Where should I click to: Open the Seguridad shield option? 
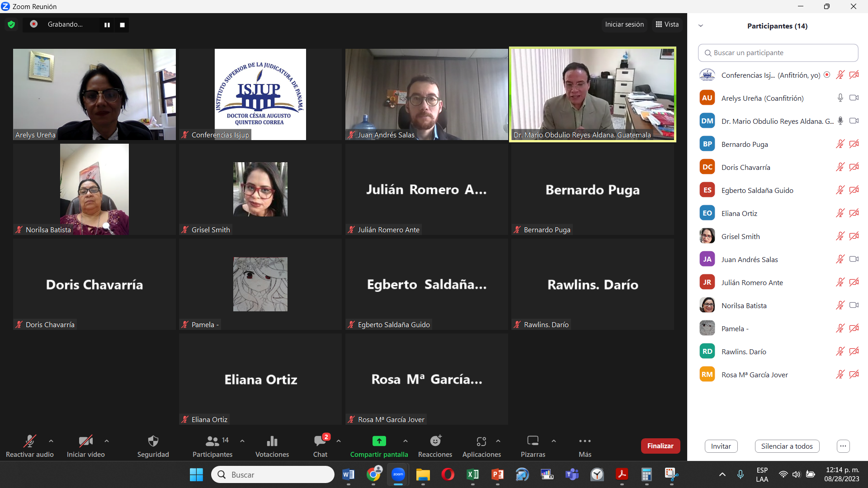point(153,446)
